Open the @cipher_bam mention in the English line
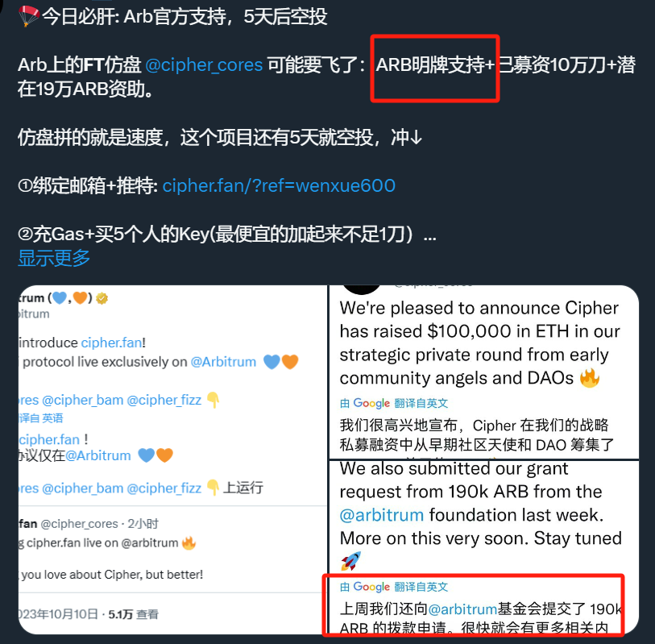 83,400
